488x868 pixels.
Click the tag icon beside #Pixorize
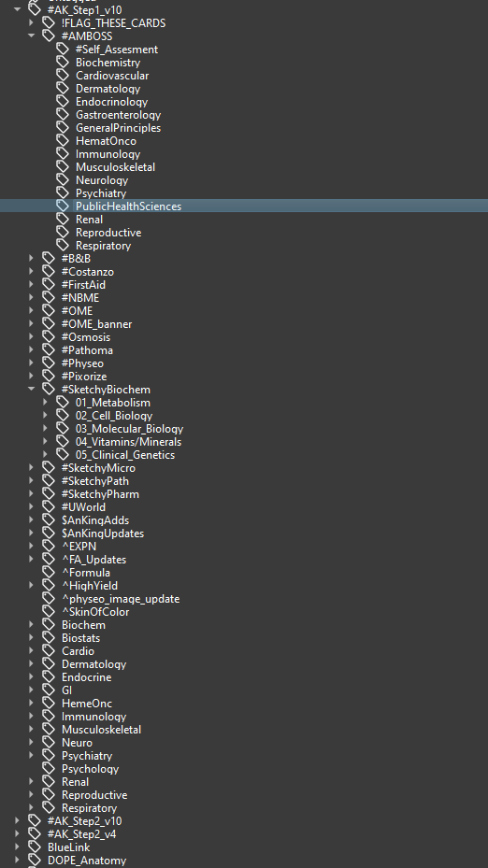[x=49, y=377]
